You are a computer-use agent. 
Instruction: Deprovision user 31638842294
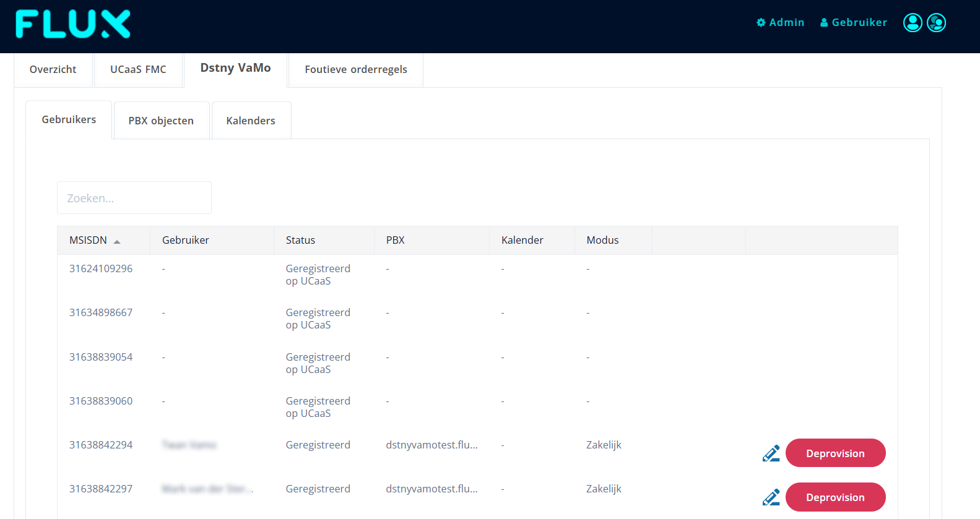point(835,453)
